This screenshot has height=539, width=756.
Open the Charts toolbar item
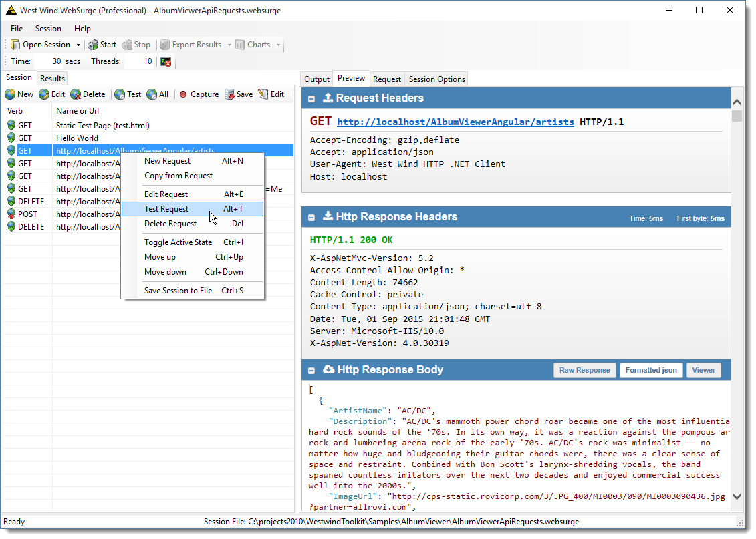coord(253,45)
